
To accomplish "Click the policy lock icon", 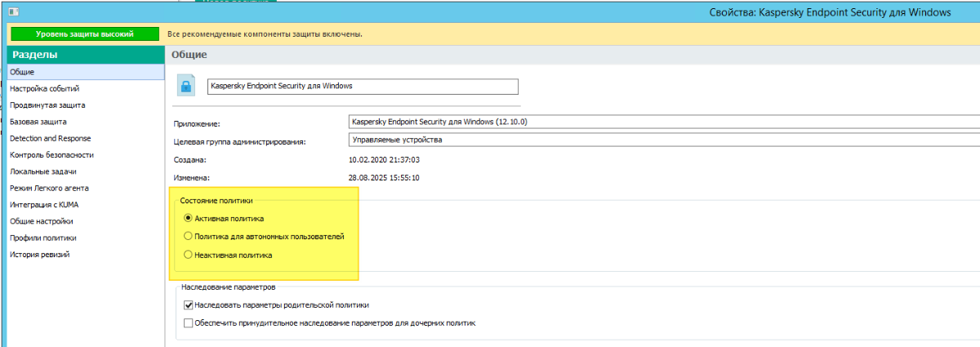I will [185, 85].
